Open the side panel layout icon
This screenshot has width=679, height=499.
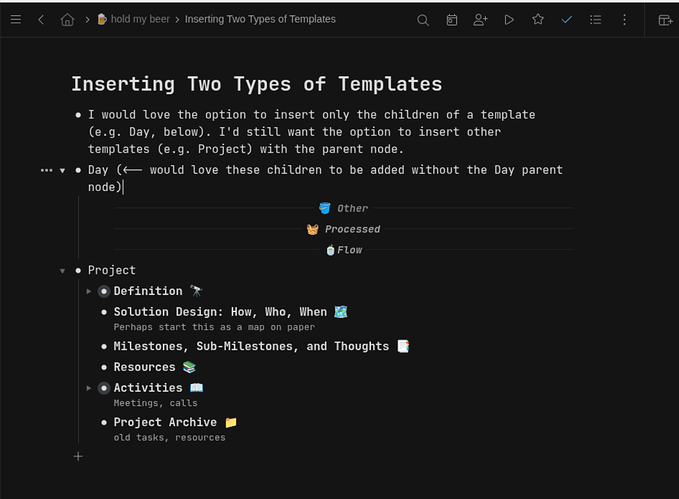(665, 20)
